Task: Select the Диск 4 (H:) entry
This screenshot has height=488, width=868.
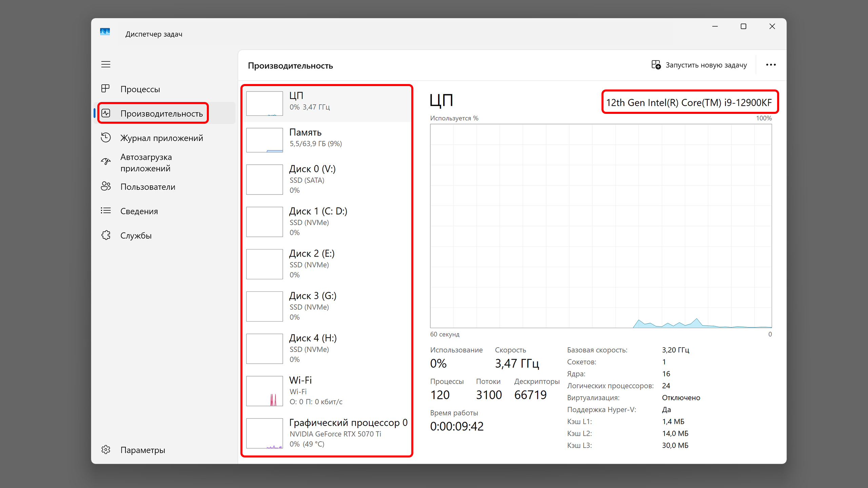Action: click(327, 349)
